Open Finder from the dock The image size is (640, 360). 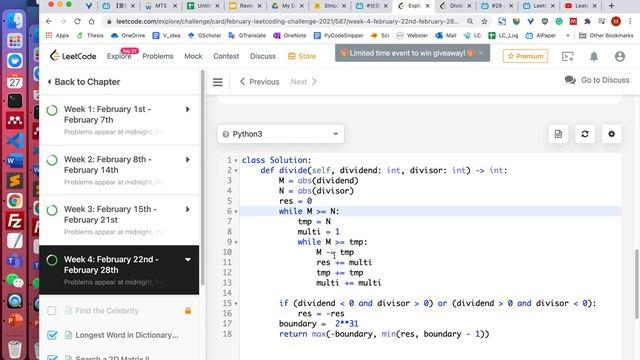(15, 20)
